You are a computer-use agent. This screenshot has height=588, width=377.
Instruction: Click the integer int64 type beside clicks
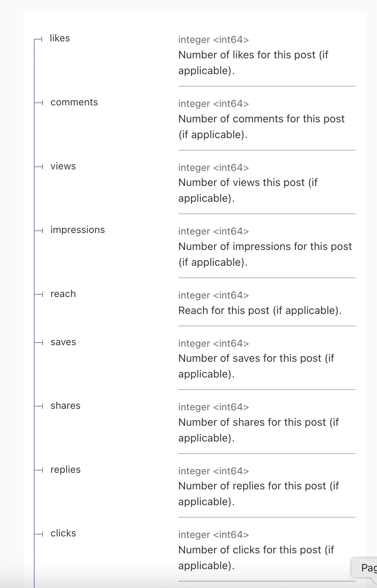point(213,535)
